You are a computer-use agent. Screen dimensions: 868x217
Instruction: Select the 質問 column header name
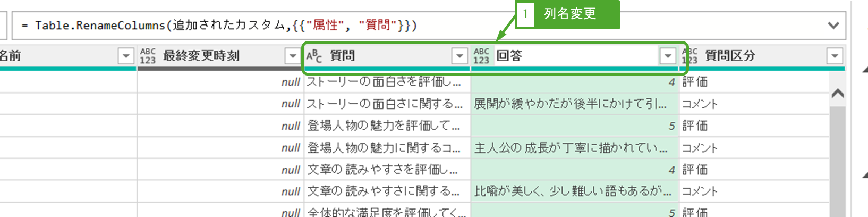point(343,56)
